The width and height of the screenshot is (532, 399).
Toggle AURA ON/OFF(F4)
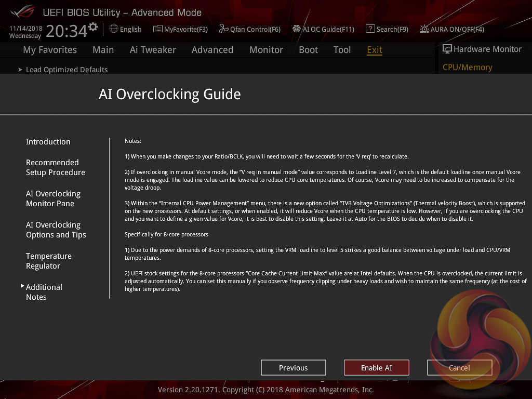[457, 29]
